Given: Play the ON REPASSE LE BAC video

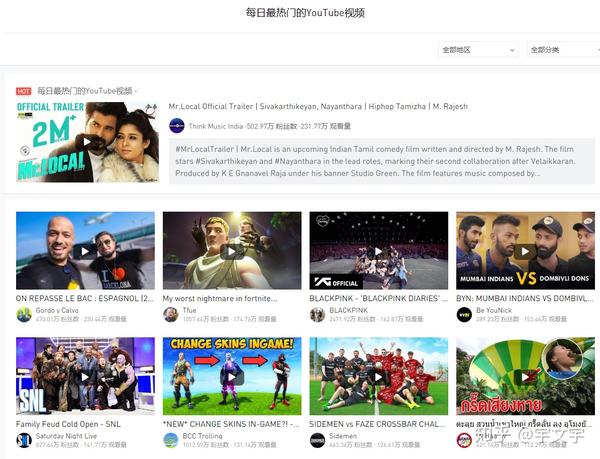Looking at the screenshot, I should coord(85,251).
